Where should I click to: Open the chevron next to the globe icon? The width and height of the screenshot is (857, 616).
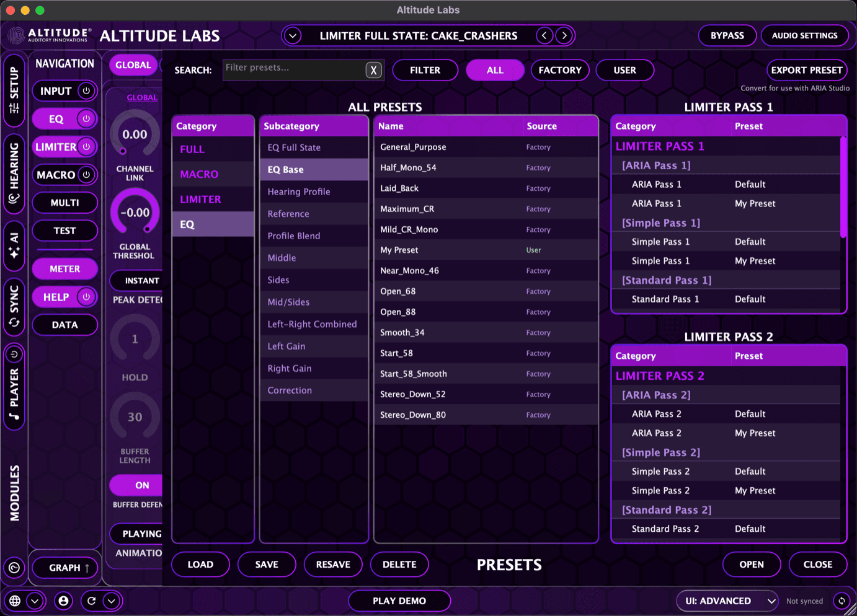pos(35,601)
